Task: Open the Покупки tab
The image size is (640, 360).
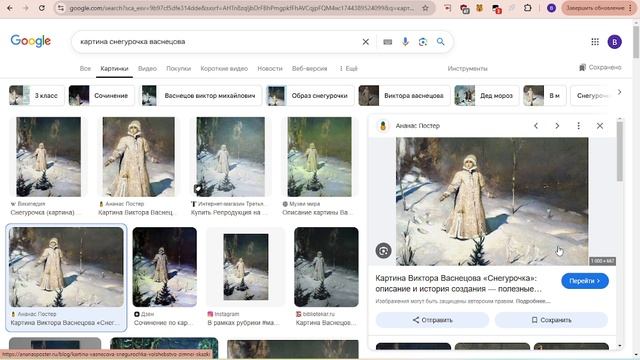Action: (x=178, y=69)
